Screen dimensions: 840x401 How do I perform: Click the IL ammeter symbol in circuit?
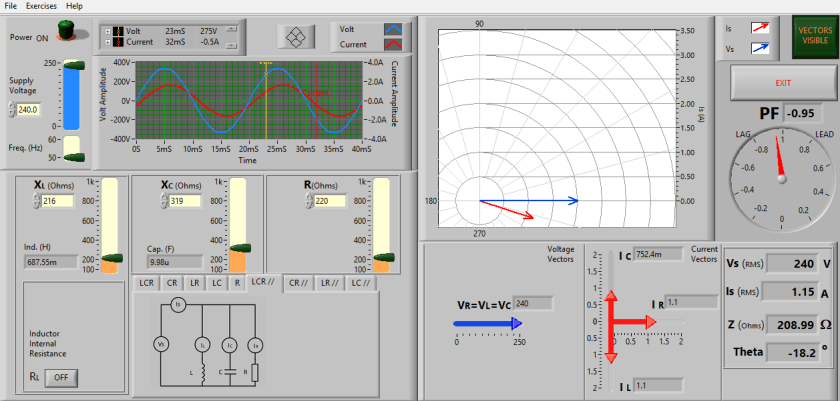click(x=201, y=344)
